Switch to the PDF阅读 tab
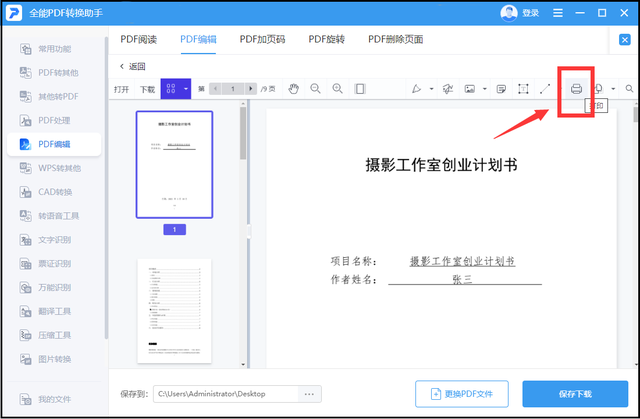The width and height of the screenshot is (640, 419). tap(139, 39)
